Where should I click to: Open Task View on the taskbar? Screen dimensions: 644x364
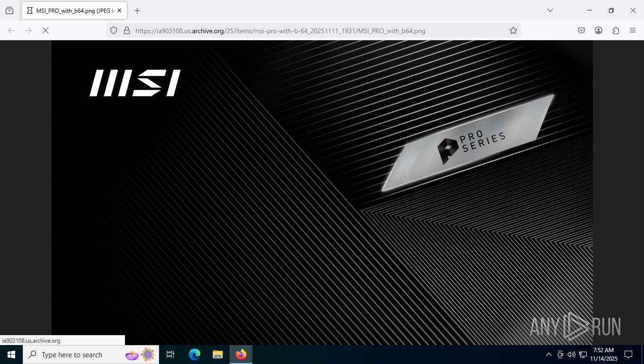click(x=170, y=355)
